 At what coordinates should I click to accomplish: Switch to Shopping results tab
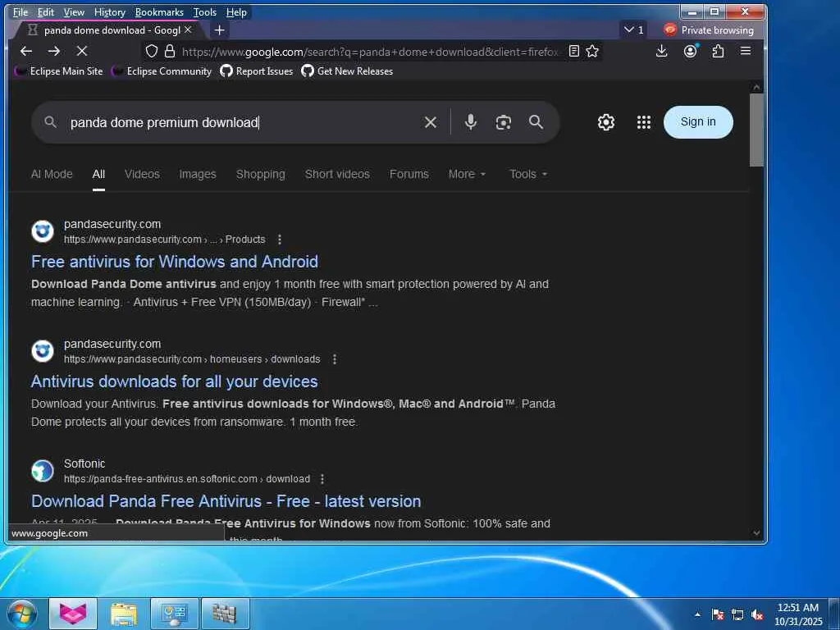pos(260,174)
